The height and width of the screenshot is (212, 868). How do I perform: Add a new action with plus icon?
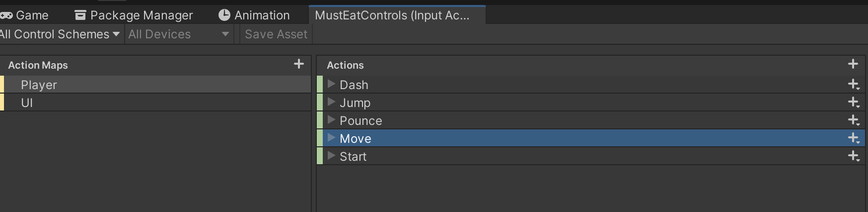(x=853, y=64)
